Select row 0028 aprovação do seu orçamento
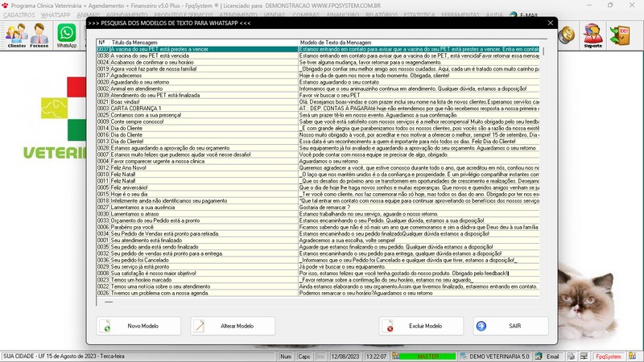 [318, 148]
